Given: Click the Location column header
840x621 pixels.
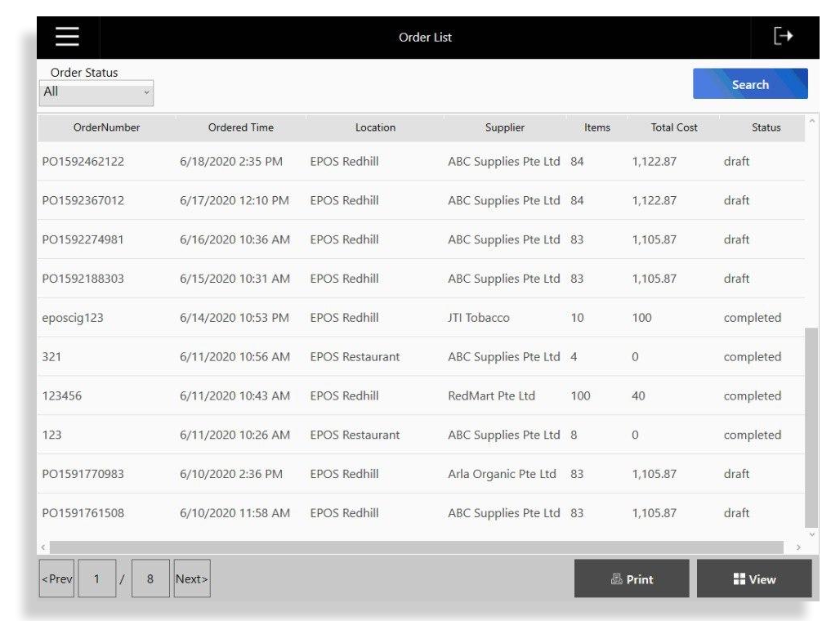Looking at the screenshot, I should click(x=375, y=127).
